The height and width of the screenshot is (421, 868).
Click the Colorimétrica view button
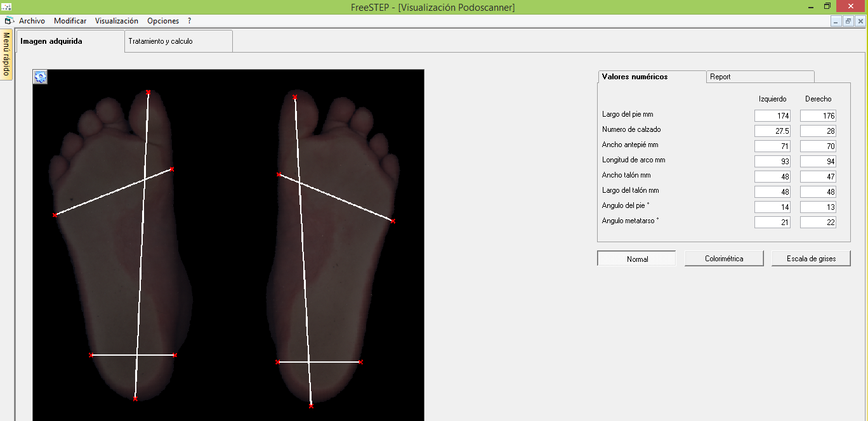[x=724, y=259]
